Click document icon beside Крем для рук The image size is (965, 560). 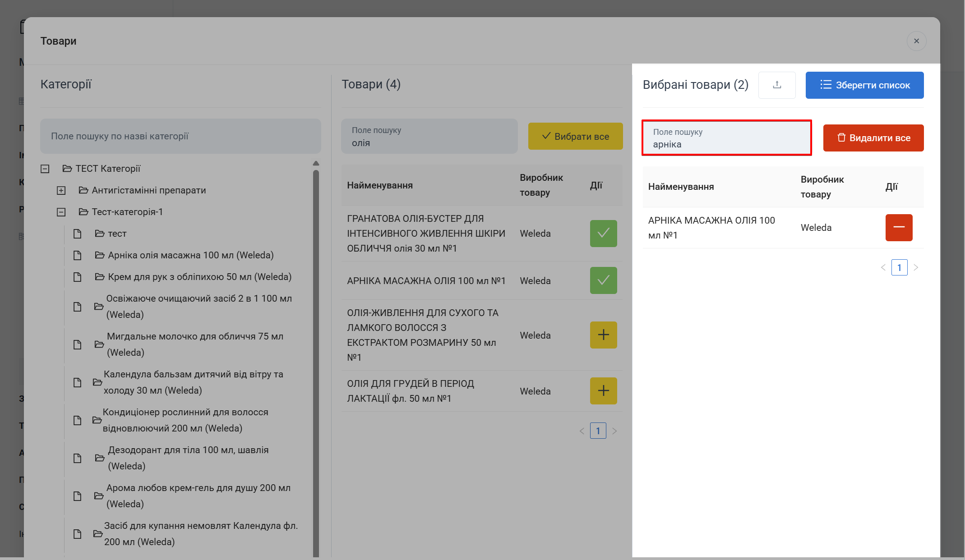tap(78, 277)
